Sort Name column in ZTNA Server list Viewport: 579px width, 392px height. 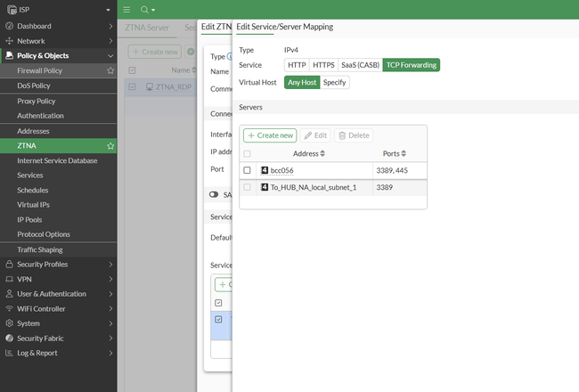point(194,69)
